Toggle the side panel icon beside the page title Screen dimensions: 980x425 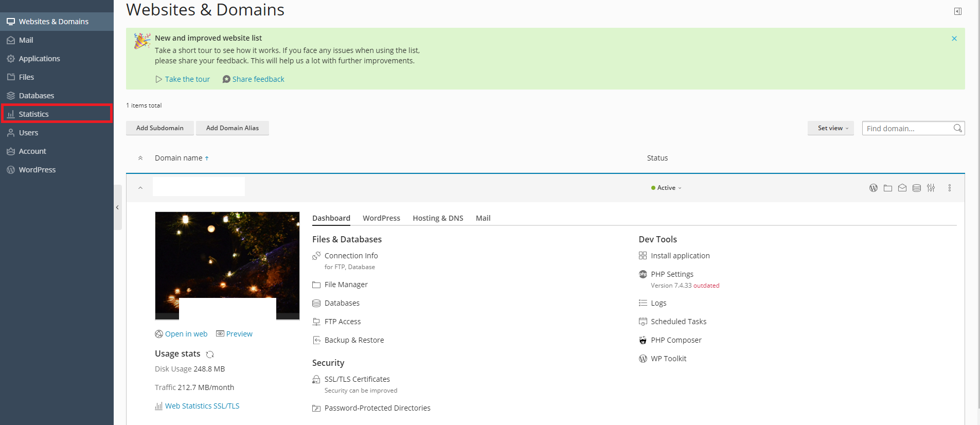[958, 11]
